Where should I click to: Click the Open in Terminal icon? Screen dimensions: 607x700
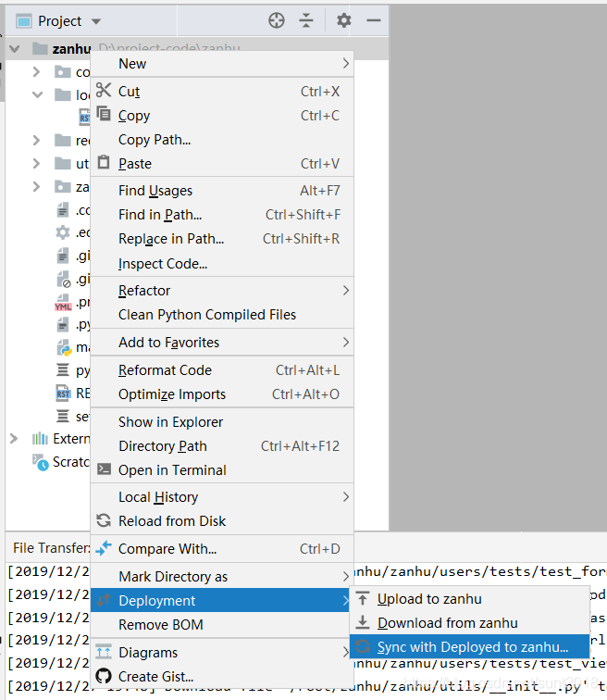tap(104, 469)
